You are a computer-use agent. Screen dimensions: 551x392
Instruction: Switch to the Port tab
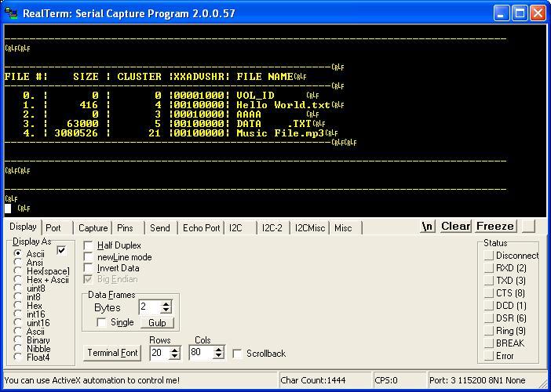(x=53, y=228)
